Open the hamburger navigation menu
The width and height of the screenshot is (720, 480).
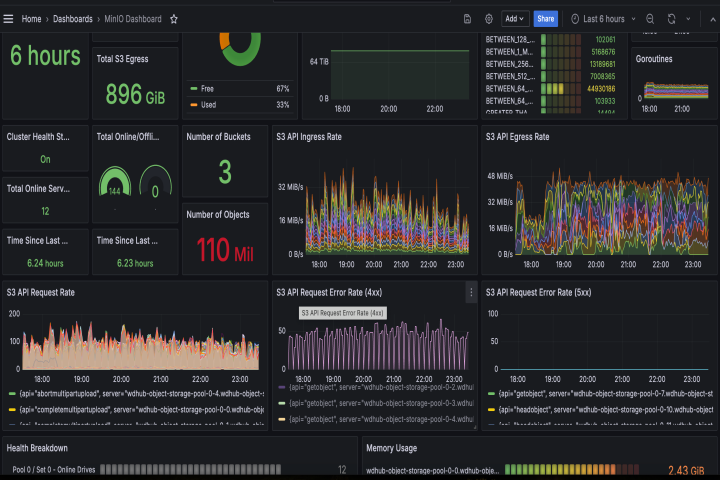[x=8, y=19]
